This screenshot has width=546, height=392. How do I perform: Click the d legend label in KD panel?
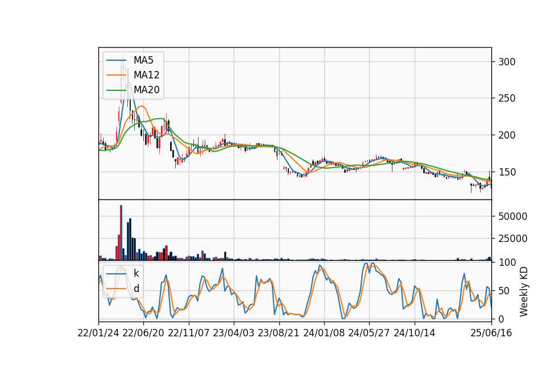pyautogui.click(x=136, y=289)
